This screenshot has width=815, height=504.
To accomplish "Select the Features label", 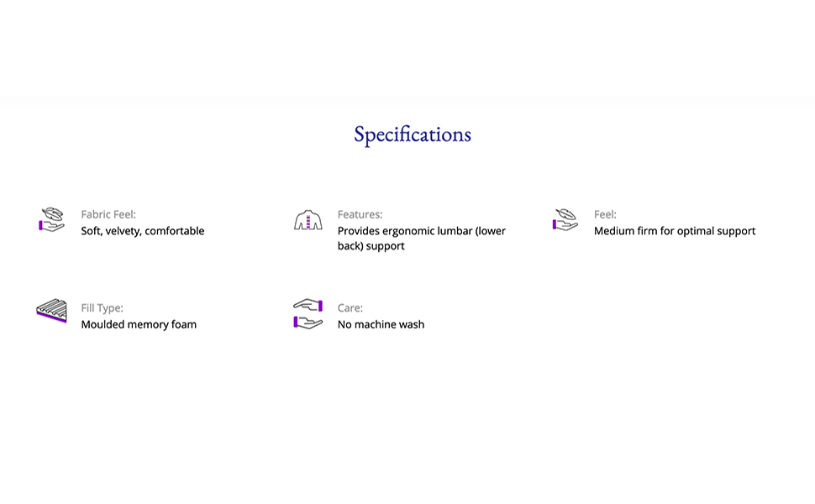I will (360, 215).
